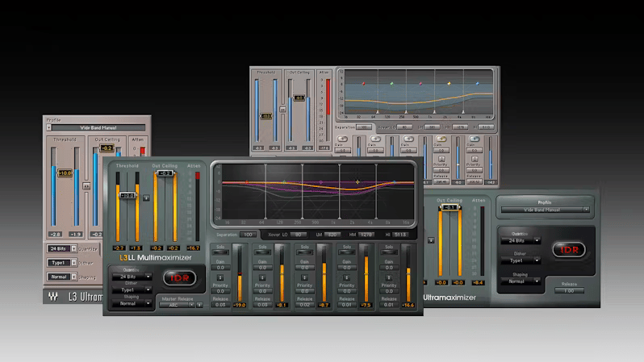Click HI crossover handle in beige Multimaximizer graph
This screenshot has width=644, height=362.
click(463, 111)
